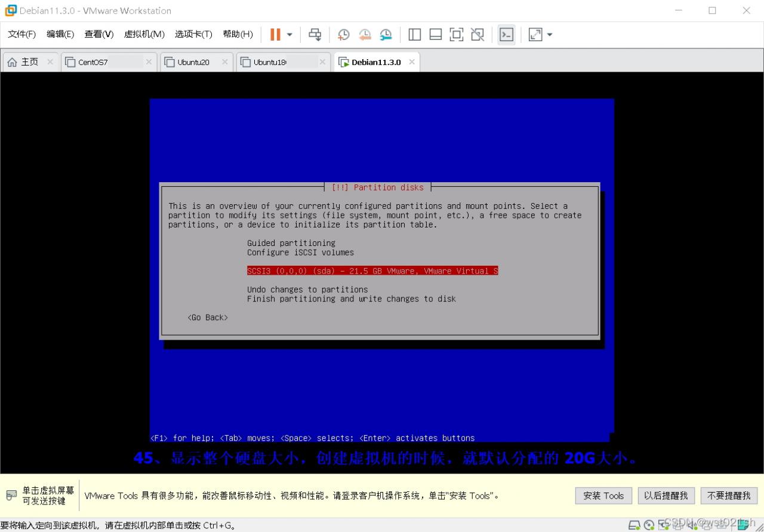Viewport: 764px width, 532px height.
Task: Click the 以后提醒我 button
Action: click(666, 496)
